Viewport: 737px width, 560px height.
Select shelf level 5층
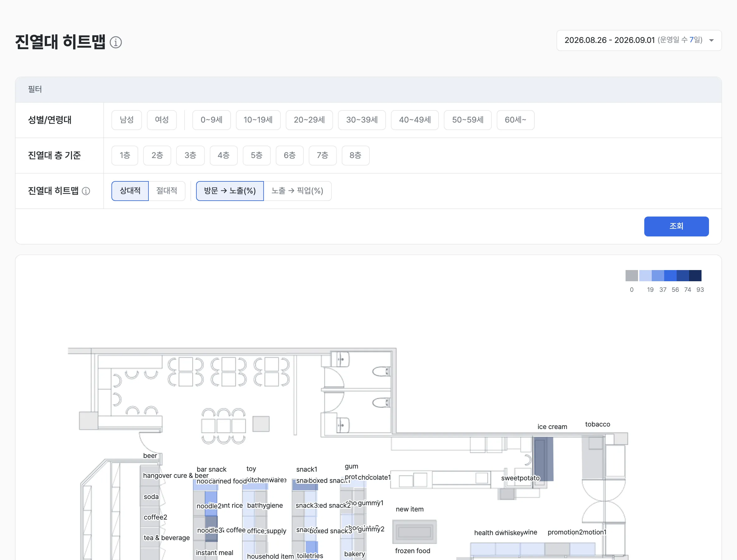pos(256,155)
